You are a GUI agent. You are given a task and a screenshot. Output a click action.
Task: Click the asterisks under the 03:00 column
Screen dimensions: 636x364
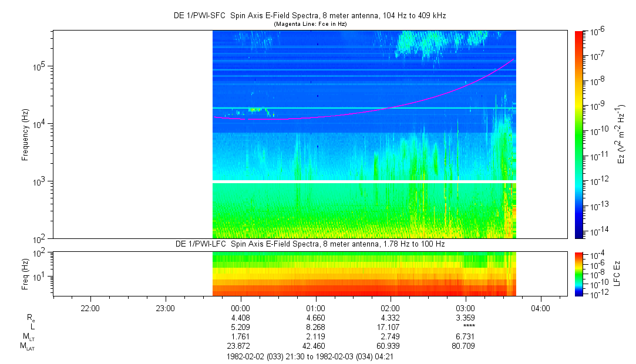469,327
